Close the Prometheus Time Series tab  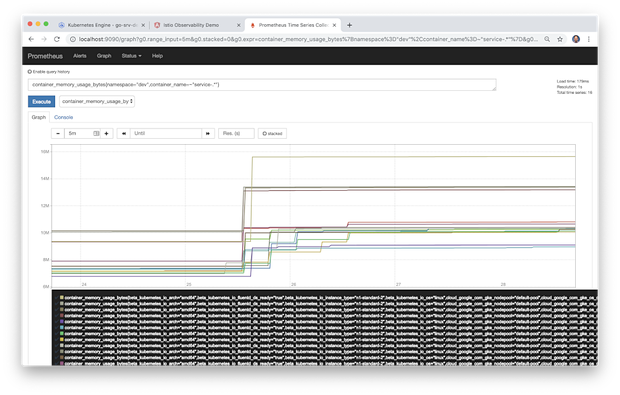(334, 25)
